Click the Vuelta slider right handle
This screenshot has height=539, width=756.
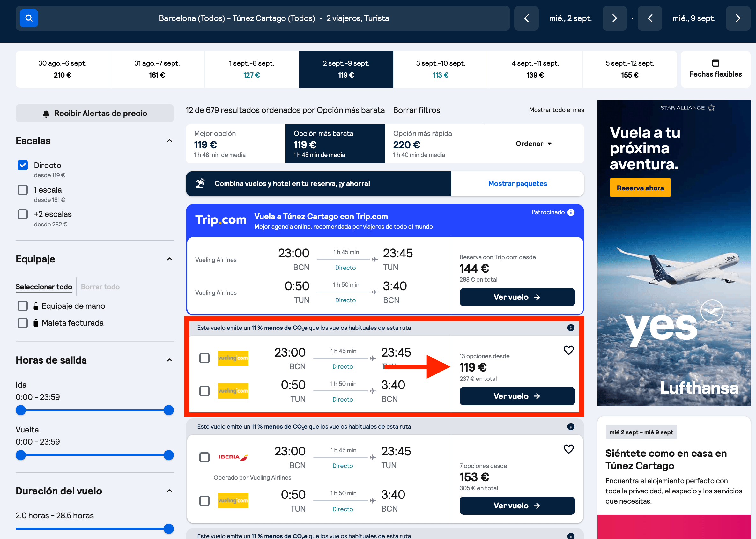[x=169, y=455]
